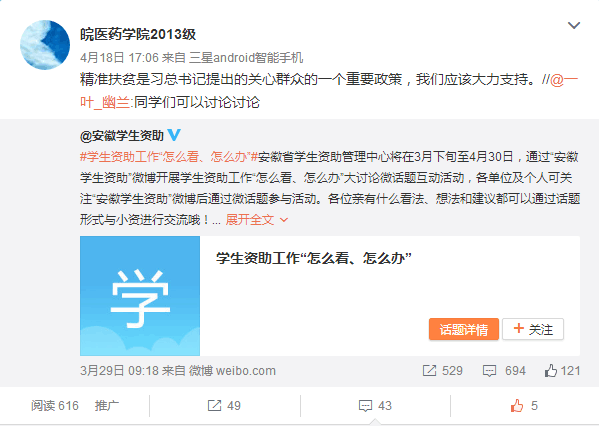Follow the topic with 关注 button
Viewport: 599px width, 426px height.
(x=533, y=329)
